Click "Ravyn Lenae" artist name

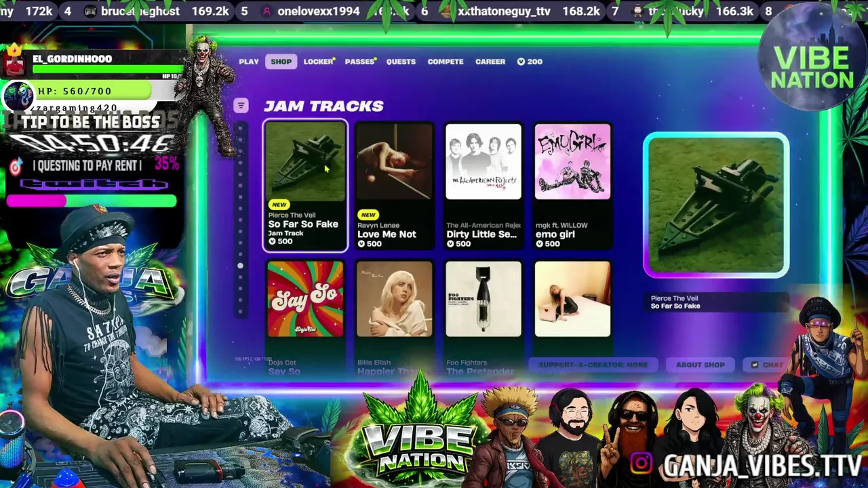coord(378,225)
